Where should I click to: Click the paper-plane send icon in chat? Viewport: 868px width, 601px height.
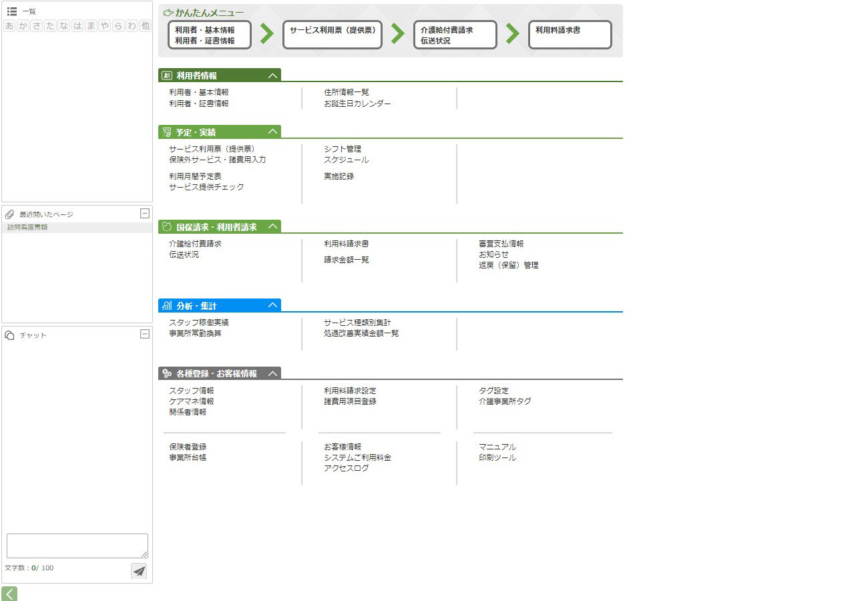[x=139, y=571]
